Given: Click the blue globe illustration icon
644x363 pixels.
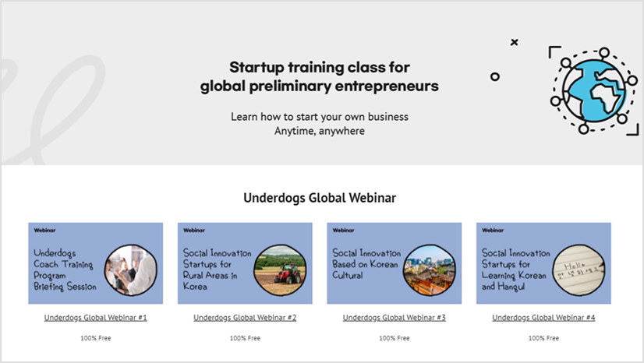Looking at the screenshot, I should (x=593, y=90).
